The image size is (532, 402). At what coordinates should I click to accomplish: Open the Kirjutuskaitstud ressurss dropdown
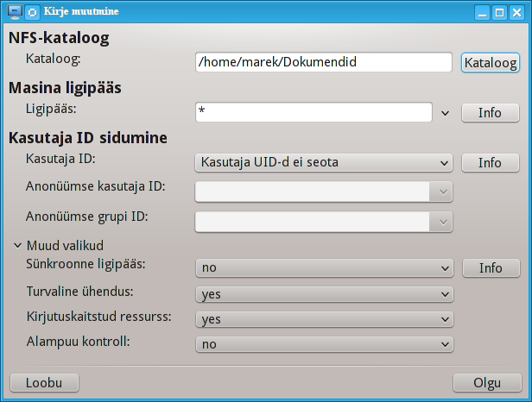point(325,319)
